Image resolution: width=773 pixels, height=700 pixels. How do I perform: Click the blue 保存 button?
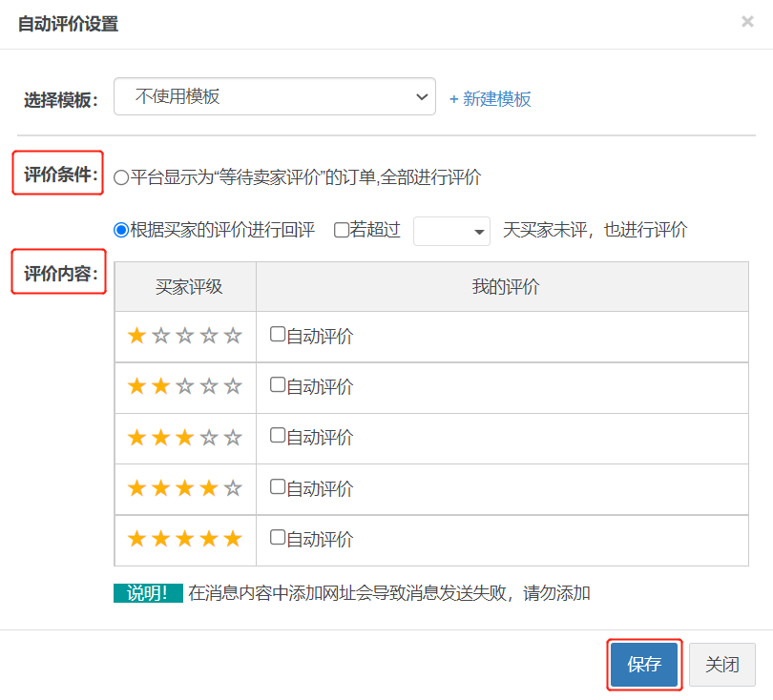coord(644,665)
